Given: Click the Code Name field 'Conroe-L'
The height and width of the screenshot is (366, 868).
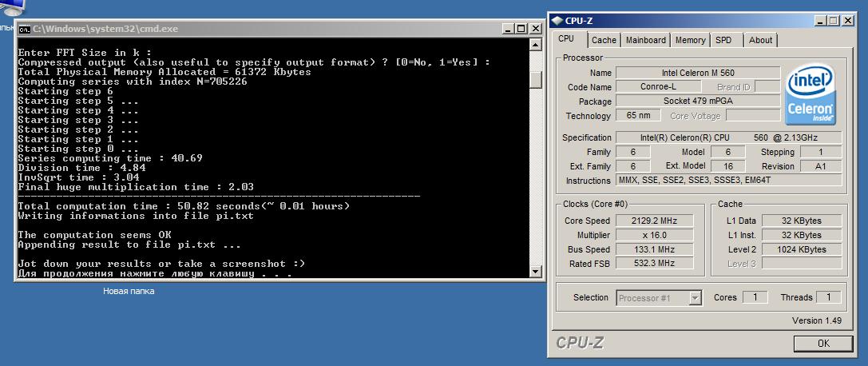Looking at the screenshot, I should tap(658, 87).
